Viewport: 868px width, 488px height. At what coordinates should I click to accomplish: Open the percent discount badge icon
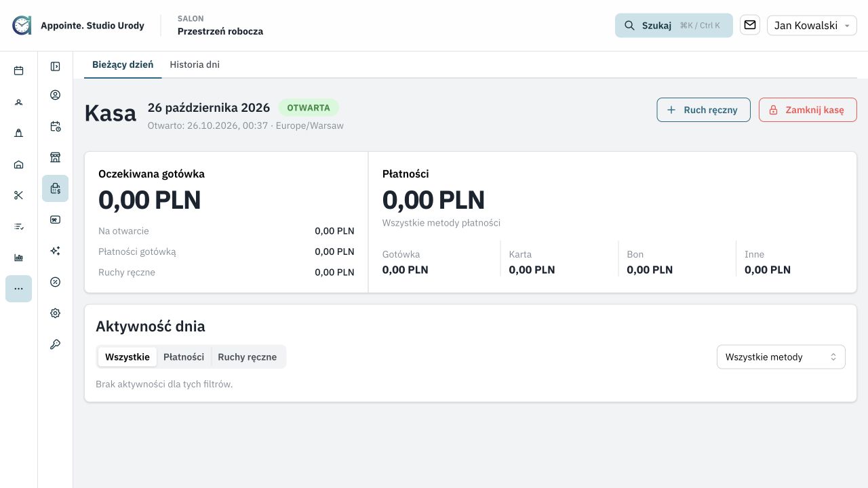(56, 282)
